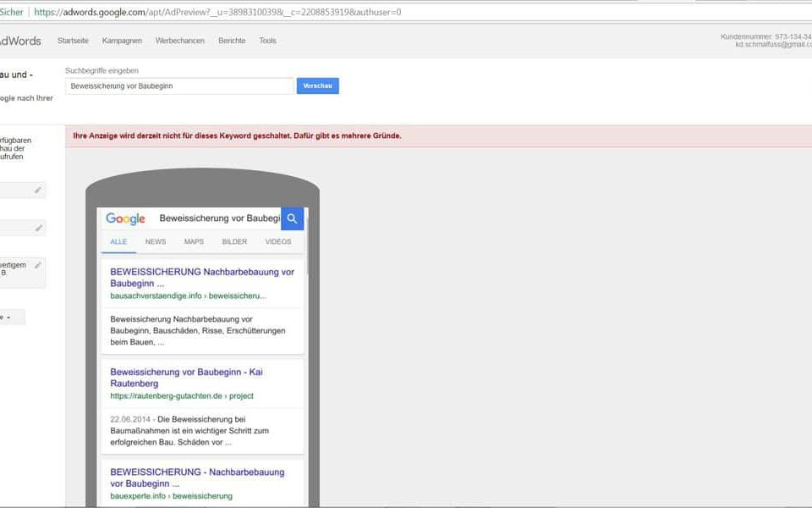Open the Startseite menu
The width and height of the screenshot is (812, 508).
click(x=73, y=41)
